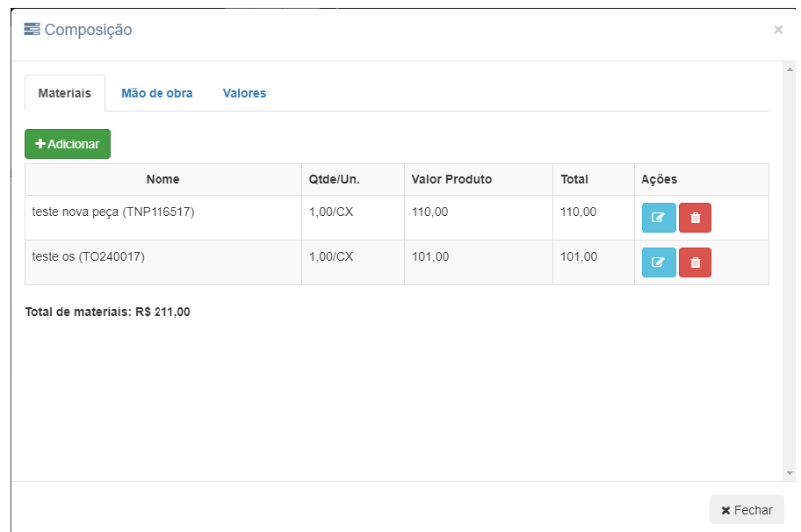801x532 pixels.
Task: Click the Qtde/Un. column header
Action: (x=335, y=179)
